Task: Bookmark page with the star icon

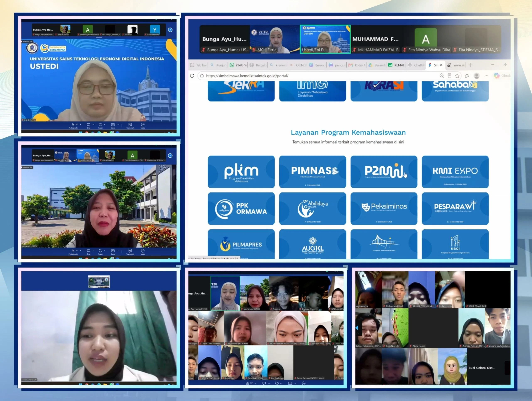Action: (457, 76)
